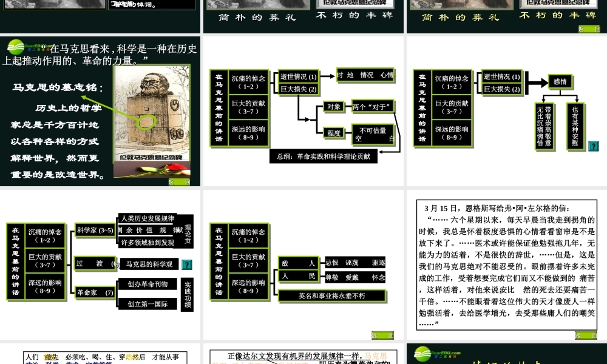Select the Marx tomb monument sketch image
This screenshot has width=607, height=364.
tap(152, 114)
